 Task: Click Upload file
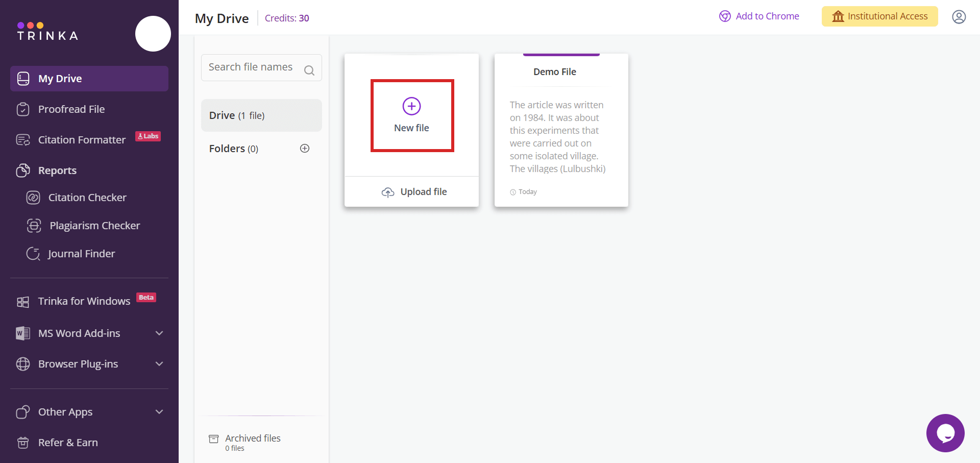pos(424,192)
